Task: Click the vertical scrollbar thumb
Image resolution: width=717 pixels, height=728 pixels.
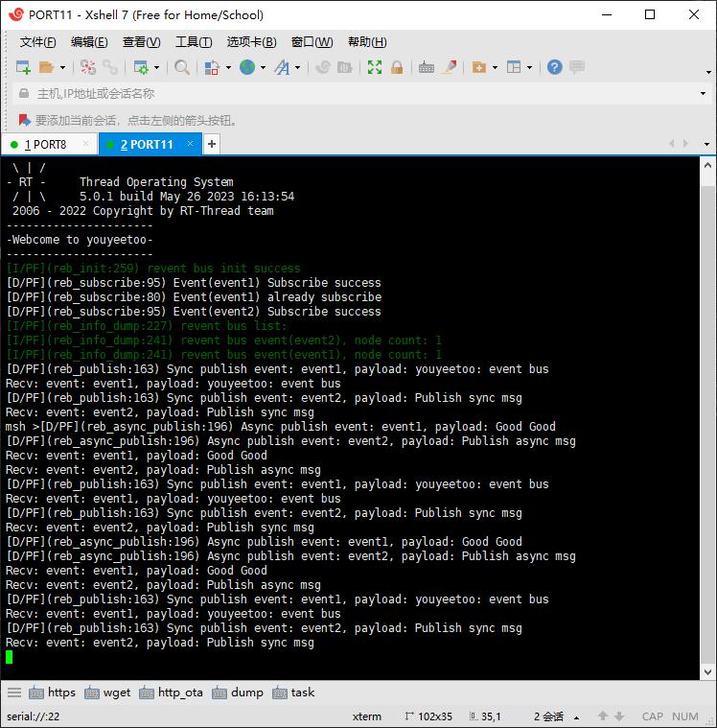Action: click(707, 425)
